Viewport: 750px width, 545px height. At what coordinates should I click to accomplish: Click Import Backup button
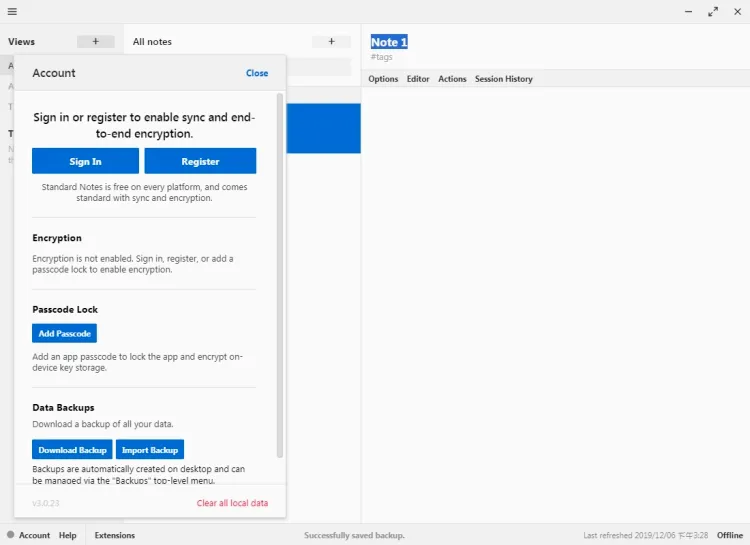point(150,450)
